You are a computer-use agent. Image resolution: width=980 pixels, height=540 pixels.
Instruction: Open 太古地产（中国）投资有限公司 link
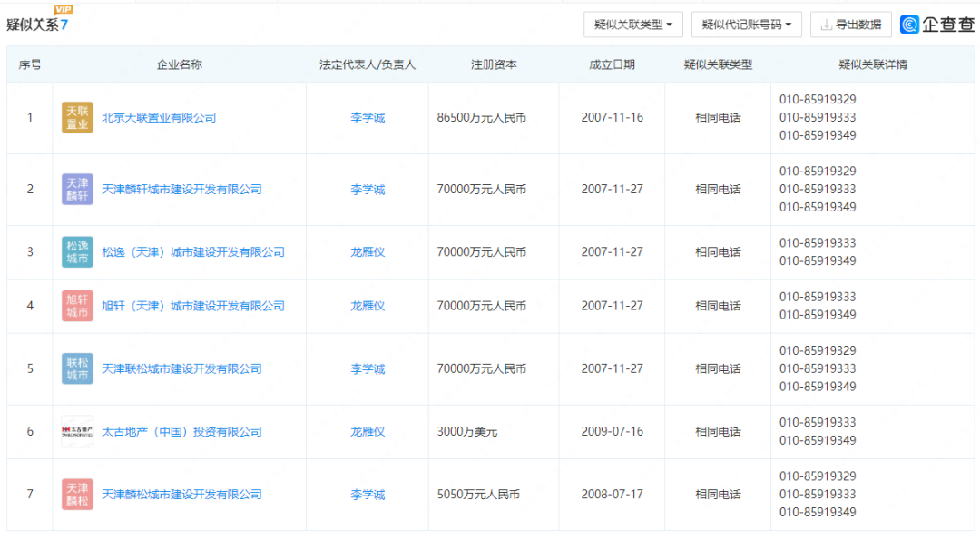[181, 432]
